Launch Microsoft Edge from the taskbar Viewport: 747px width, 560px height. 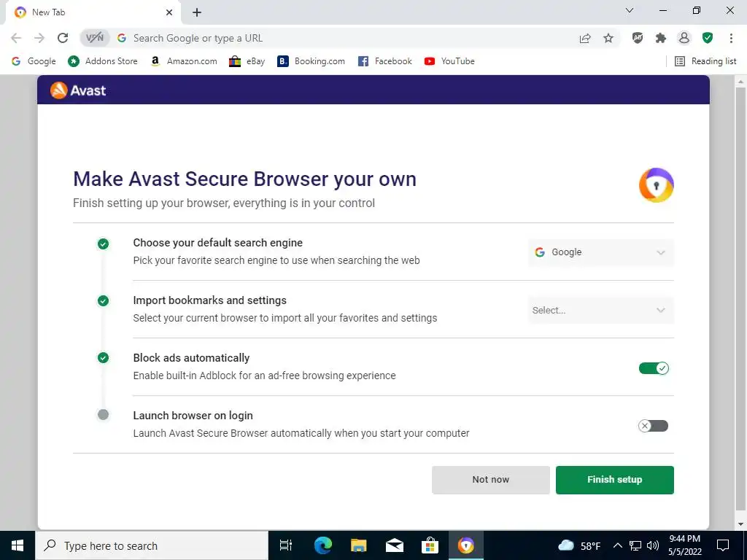pos(322,545)
